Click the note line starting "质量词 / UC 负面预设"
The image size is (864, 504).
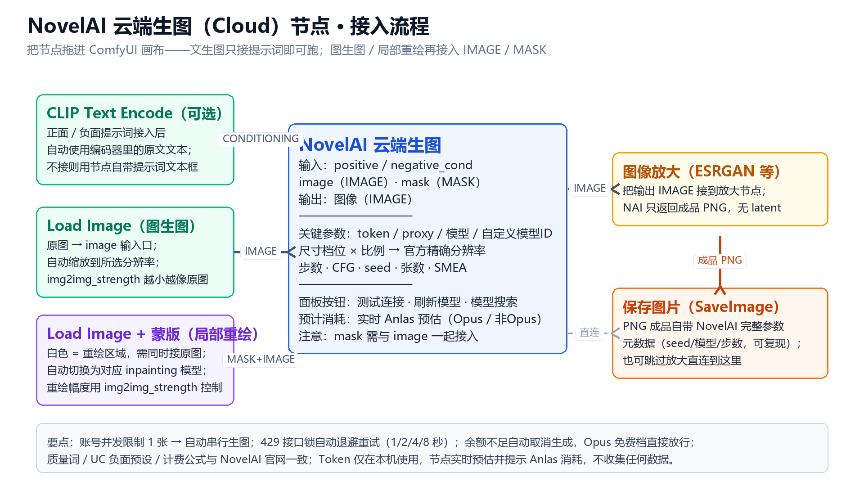point(361,459)
